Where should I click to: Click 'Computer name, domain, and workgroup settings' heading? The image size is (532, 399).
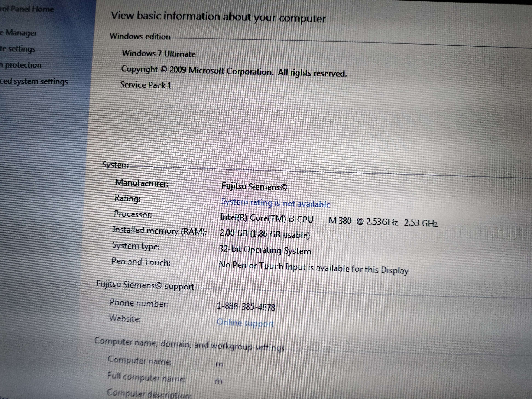tap(189, 344)
